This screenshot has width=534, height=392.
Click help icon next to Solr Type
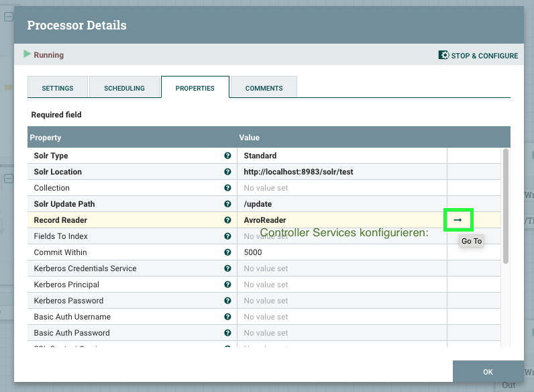pyautogui.click(x=227, y=156)
